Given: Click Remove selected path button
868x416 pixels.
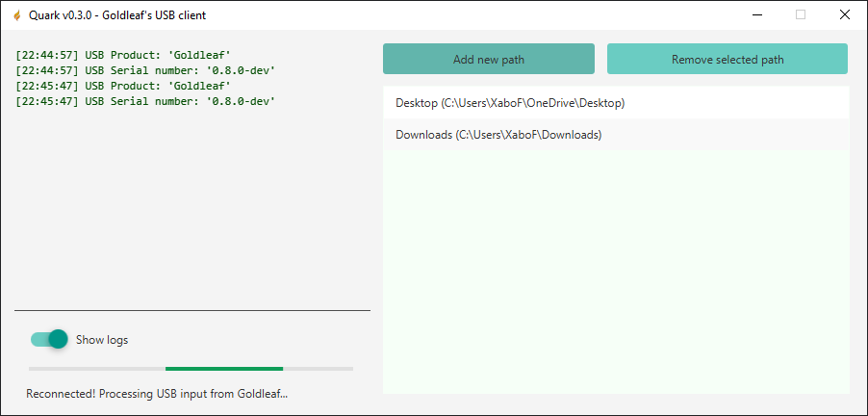Looking at the screenshot, I should (x=727, y=59).
